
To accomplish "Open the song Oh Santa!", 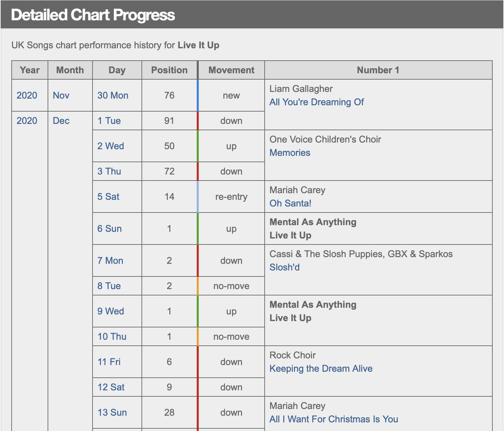I will click(x=291, y=203).
